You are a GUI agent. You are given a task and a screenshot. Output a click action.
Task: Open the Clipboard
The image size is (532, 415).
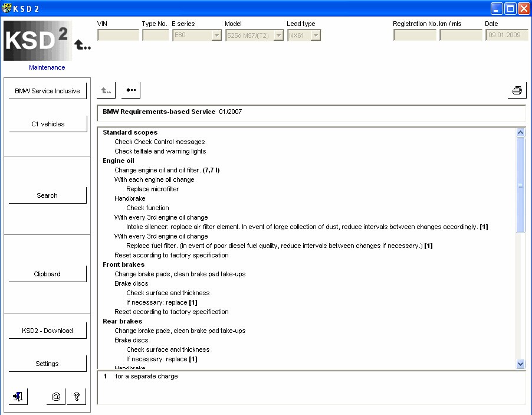pos(48,274)
